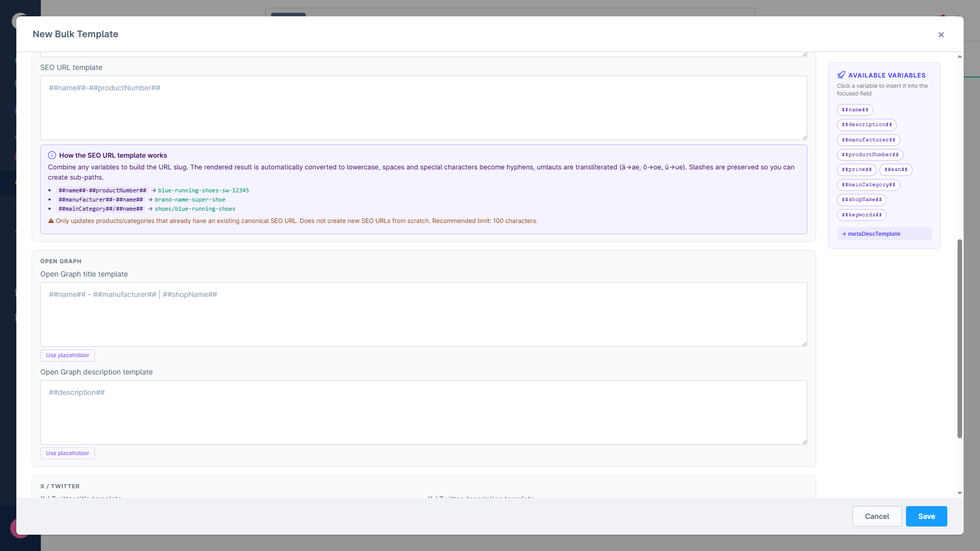
Task: Click the info icon in the SEO URL explanation
Action: pyautogui.click(x=52, y=155)
